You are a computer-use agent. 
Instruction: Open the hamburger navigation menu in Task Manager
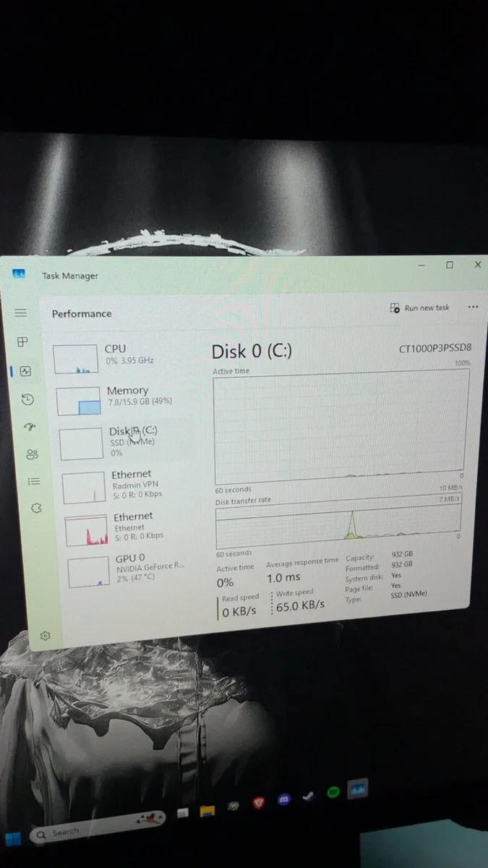pyautogui.click(x=21, y=312)
